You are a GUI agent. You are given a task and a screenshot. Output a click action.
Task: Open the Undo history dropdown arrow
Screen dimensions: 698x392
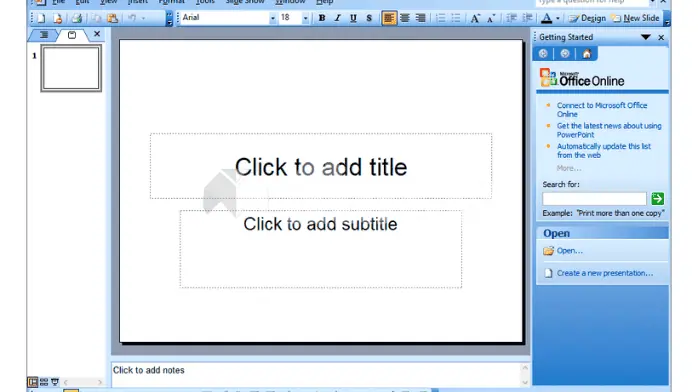tap(143, 18)
